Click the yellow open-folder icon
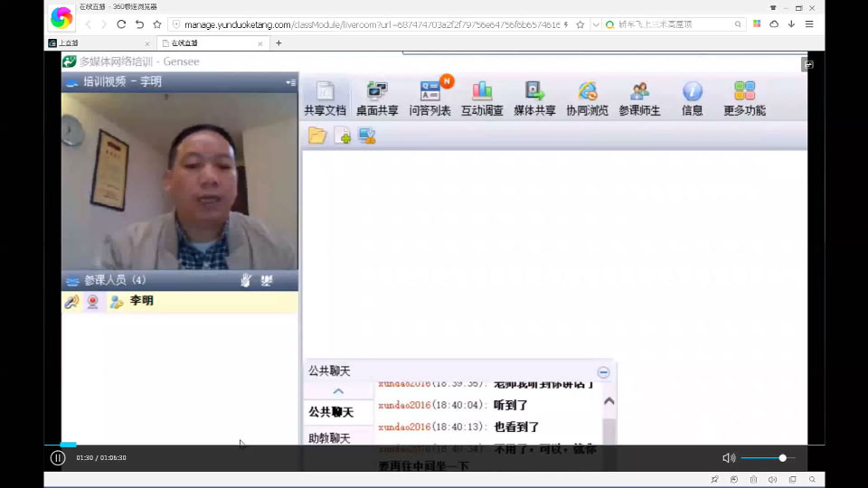 317,136
